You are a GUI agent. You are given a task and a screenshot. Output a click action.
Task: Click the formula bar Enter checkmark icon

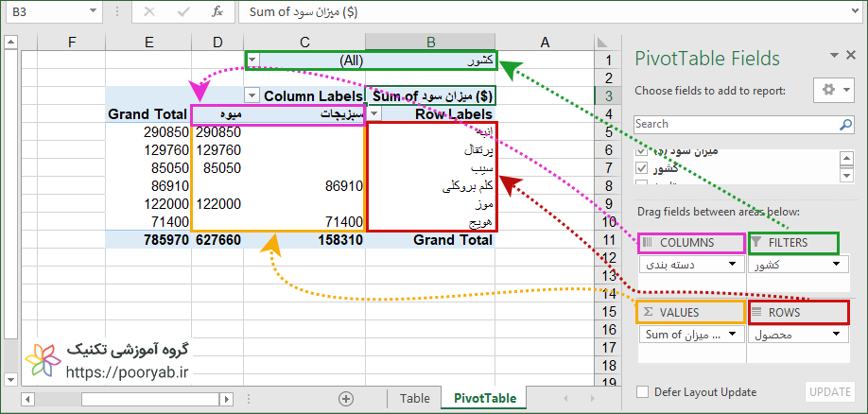pyautogui.click(x=183, y=12)
